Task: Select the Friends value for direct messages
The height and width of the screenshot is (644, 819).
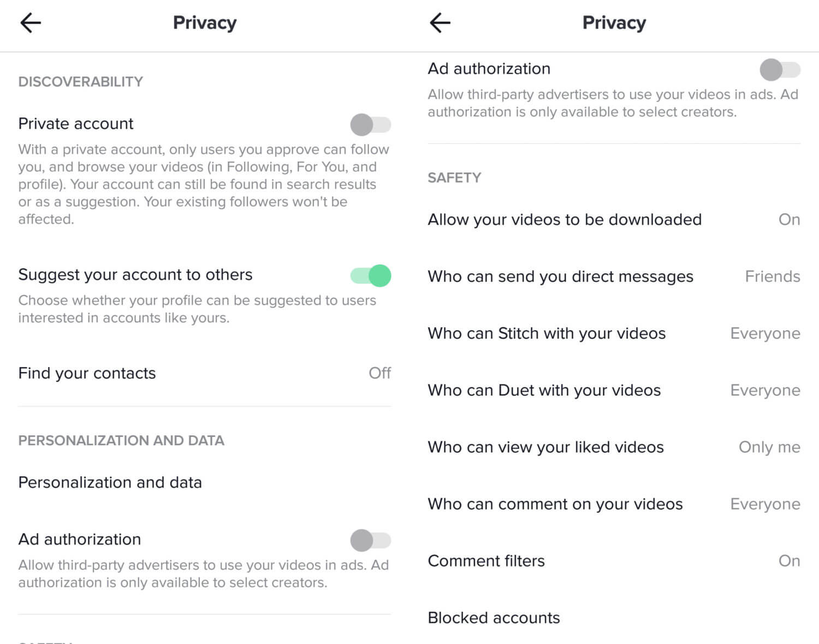Action: click(x=771, y=276)
